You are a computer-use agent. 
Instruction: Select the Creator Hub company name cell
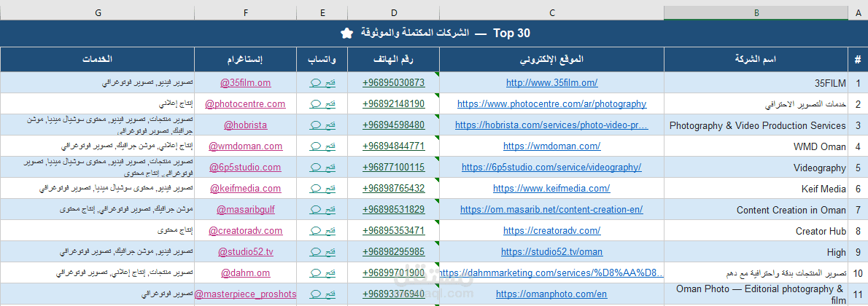(756, 230)
